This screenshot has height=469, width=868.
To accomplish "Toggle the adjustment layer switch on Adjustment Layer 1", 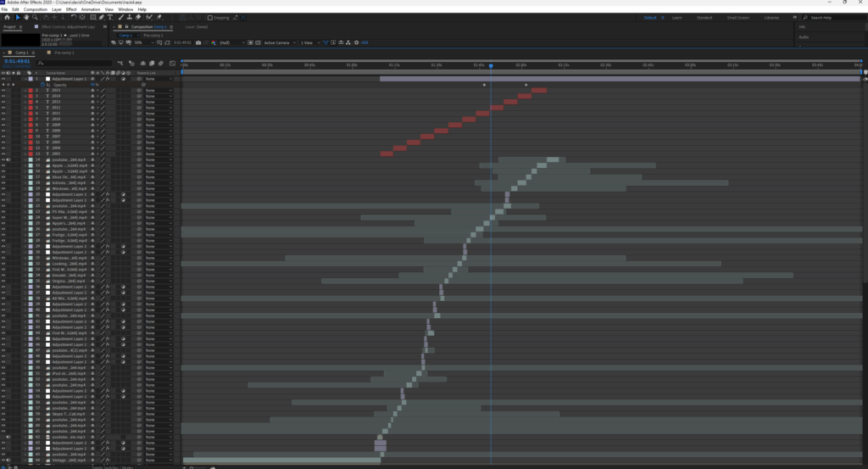I will [123, 79].
